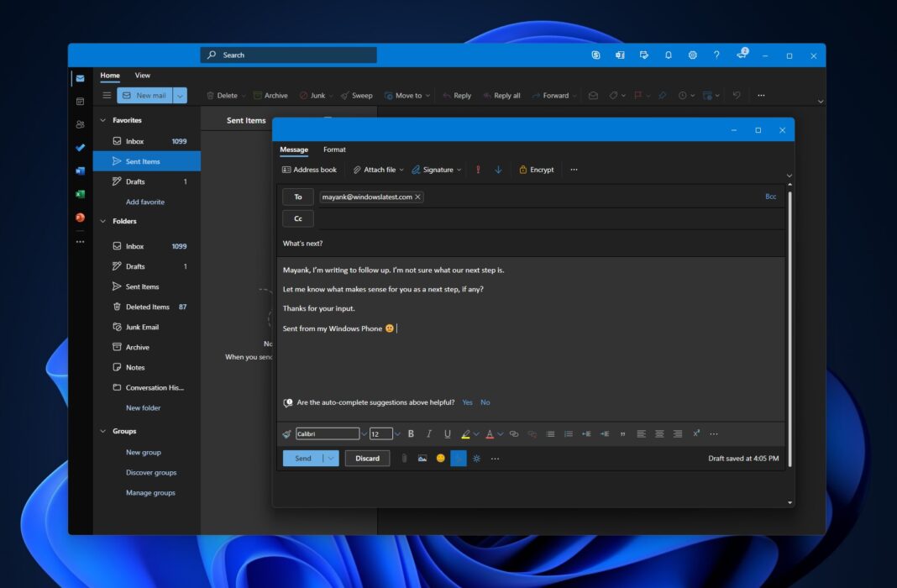
Task: Open the font size dropdown
Action: click(x=396, y=433)
